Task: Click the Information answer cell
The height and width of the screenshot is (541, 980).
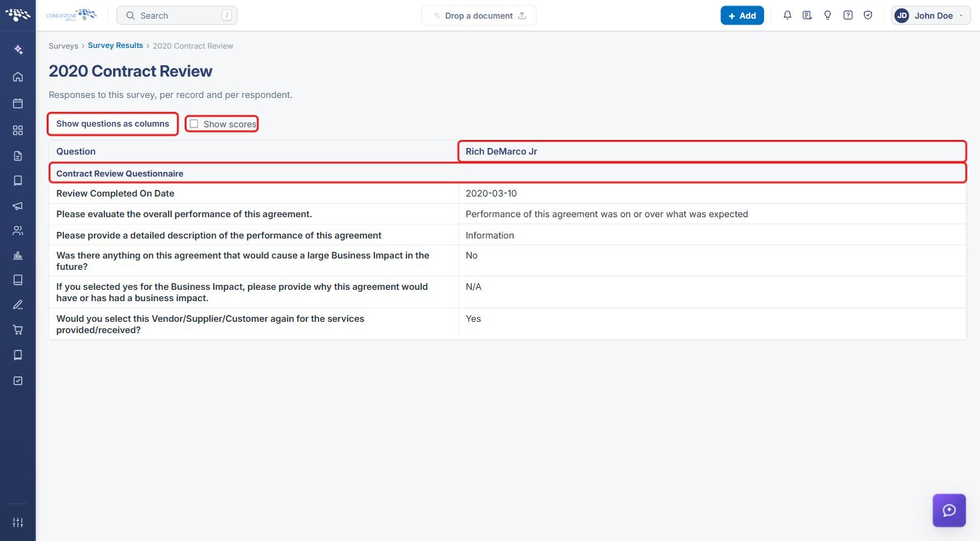Action: pyautogui.click(x=712, y=235)
